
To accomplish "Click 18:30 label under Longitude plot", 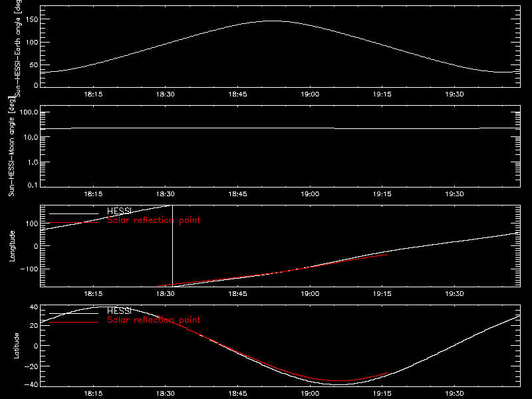I will pos(165,294).
